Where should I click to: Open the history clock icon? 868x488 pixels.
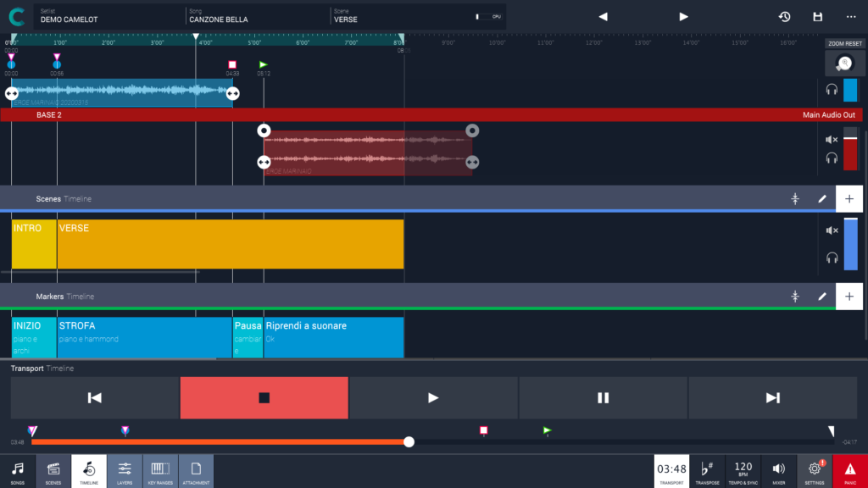point(784,17)
